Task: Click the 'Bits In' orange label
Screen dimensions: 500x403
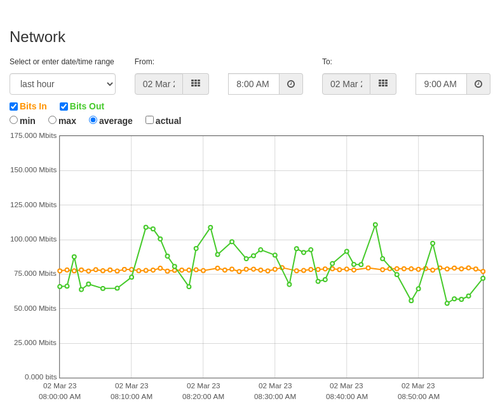Action: 33,106
